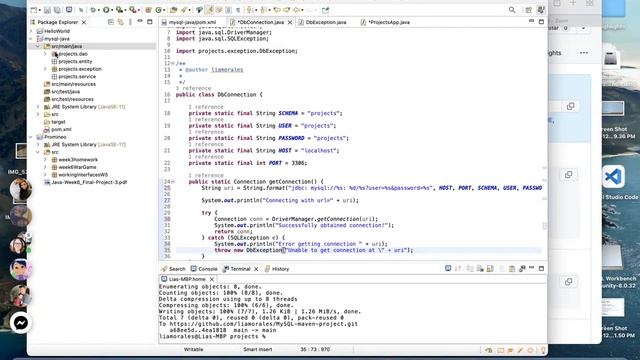The height and width of the screenshot is (360, 640).
Task: Click the Writable status bar field
Action: [x=193, y=350]
